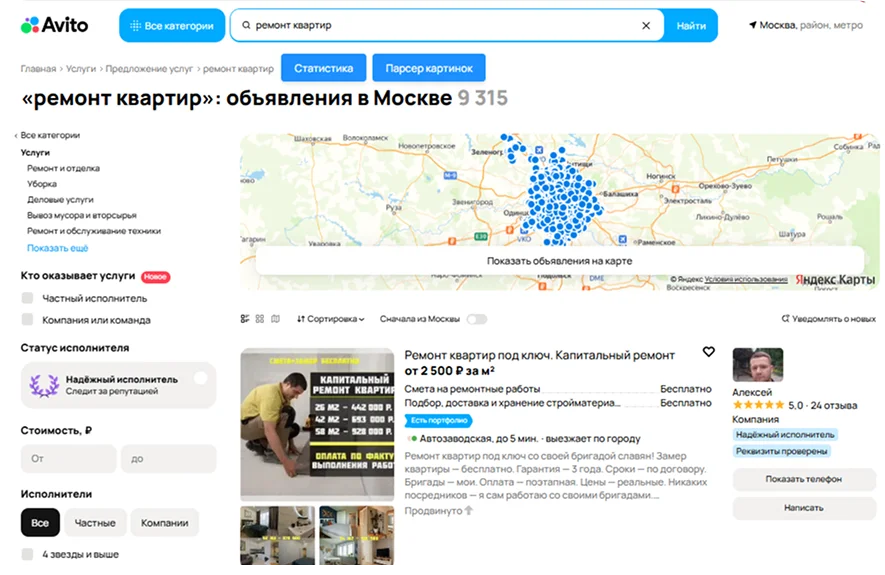Check the Компания или команда checkbox

[x=27, y=319]
